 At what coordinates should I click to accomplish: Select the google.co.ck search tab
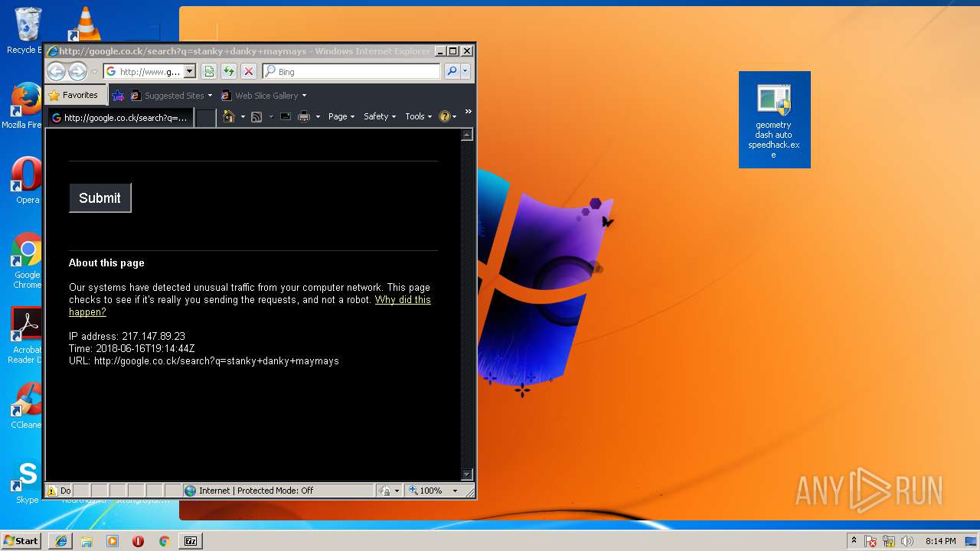[x=120, y=118]
